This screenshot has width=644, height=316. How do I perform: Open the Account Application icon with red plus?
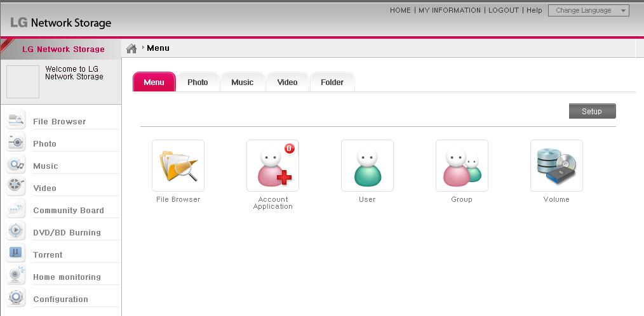[x=272, y=166]
